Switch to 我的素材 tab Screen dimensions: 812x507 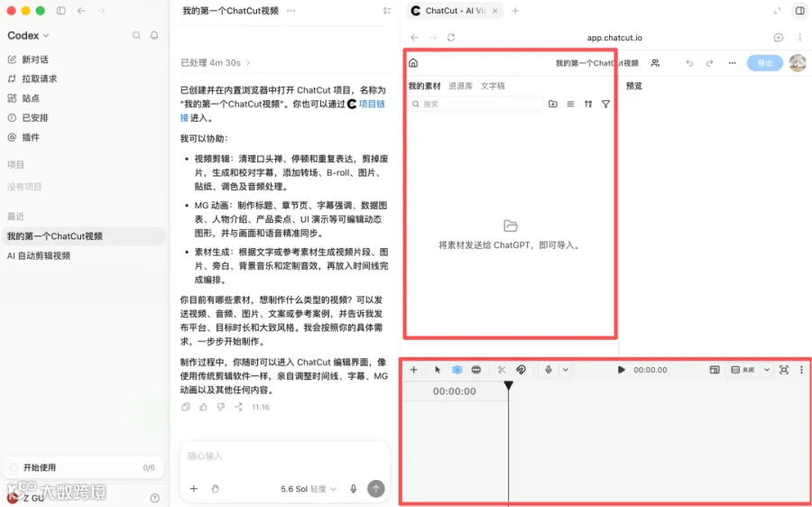click(x=424, y=86)
